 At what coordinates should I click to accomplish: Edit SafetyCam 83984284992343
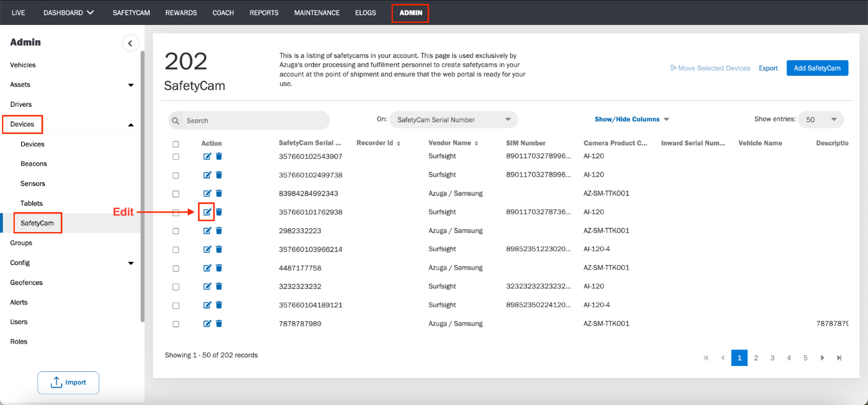pyautogui.click(x=207, y=194)
